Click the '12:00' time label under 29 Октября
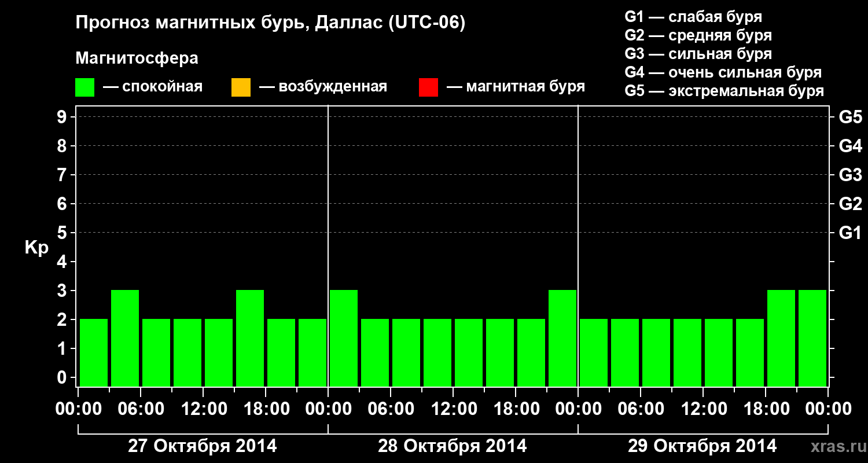The image size is (868, 463). (703, 409)
